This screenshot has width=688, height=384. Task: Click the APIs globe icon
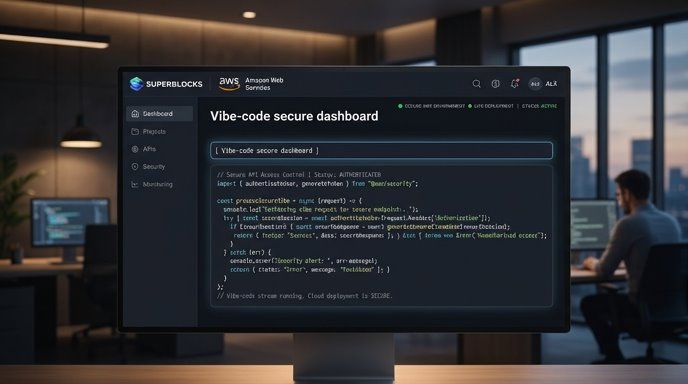click(x=135, y=149)
